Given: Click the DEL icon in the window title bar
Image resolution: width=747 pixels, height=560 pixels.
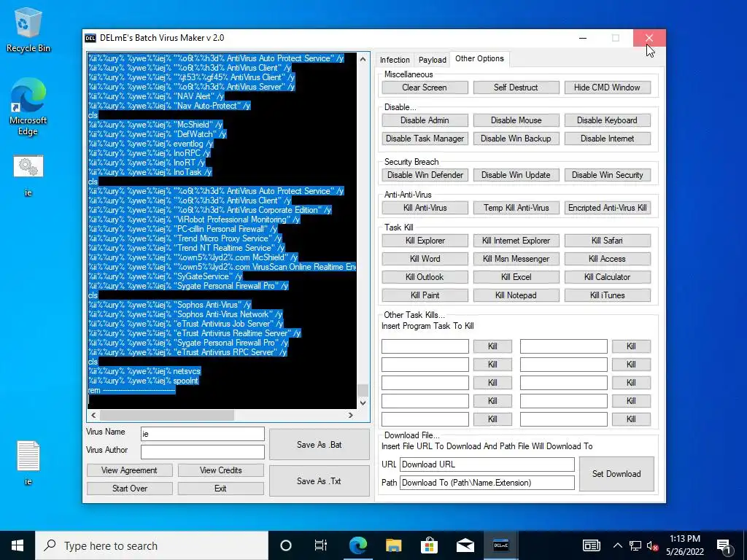Looking at the screenshot, I should [90, 38].
